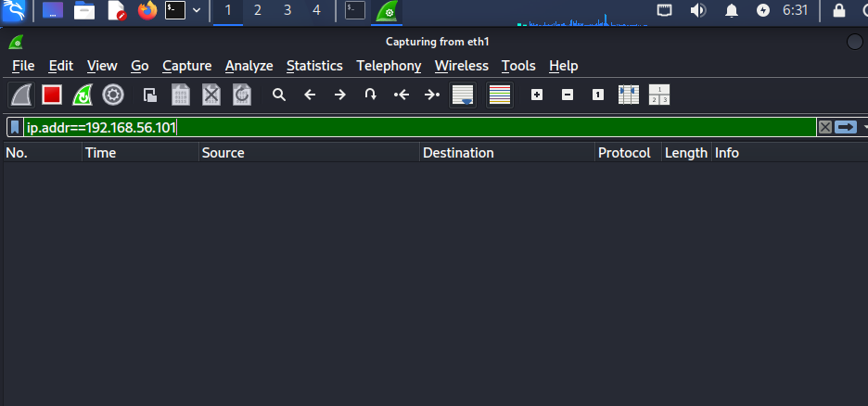Sort packets by Destination column

507,153
